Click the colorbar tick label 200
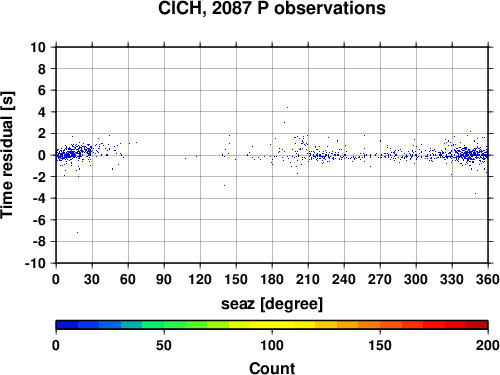Image resolution: width=500 pixels, height=375 pixels. (x=488, y=345)
